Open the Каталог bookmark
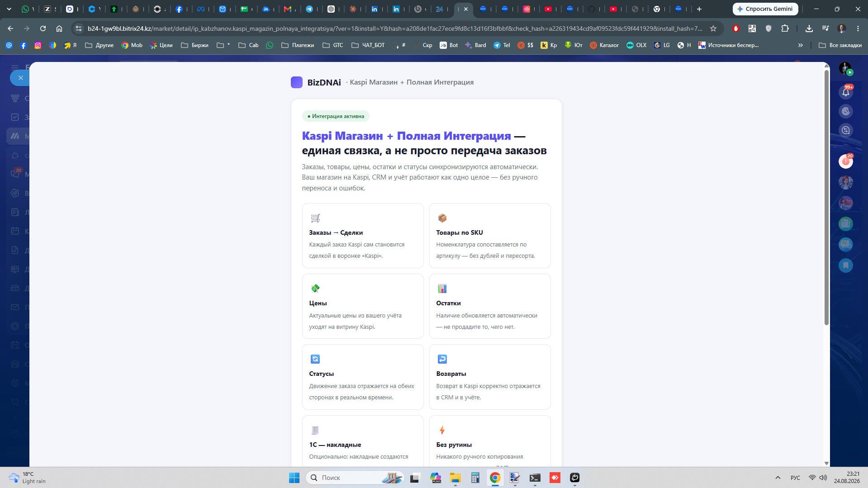Screen dimensions: 868x488 pos(604,45)
